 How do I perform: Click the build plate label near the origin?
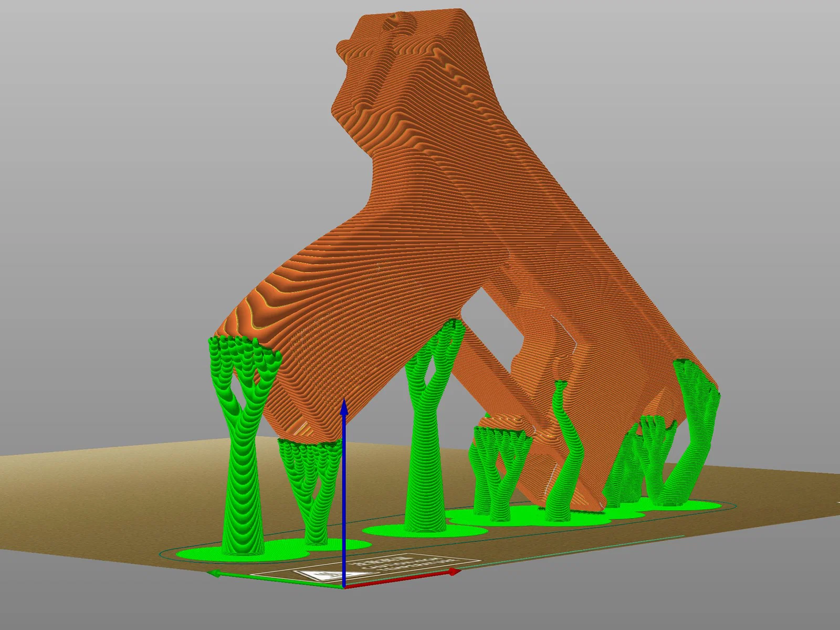[x=365, y=568]
